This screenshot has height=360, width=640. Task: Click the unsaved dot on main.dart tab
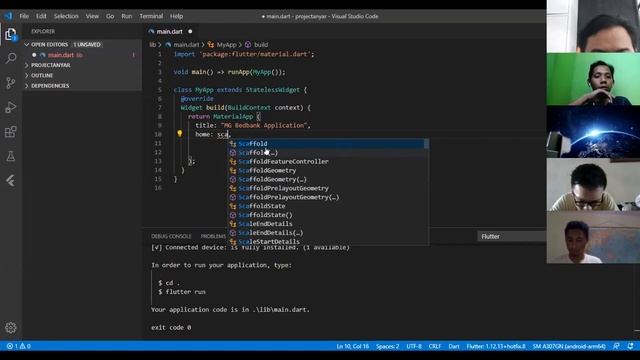pyautogui.click(x=190, y=31)
